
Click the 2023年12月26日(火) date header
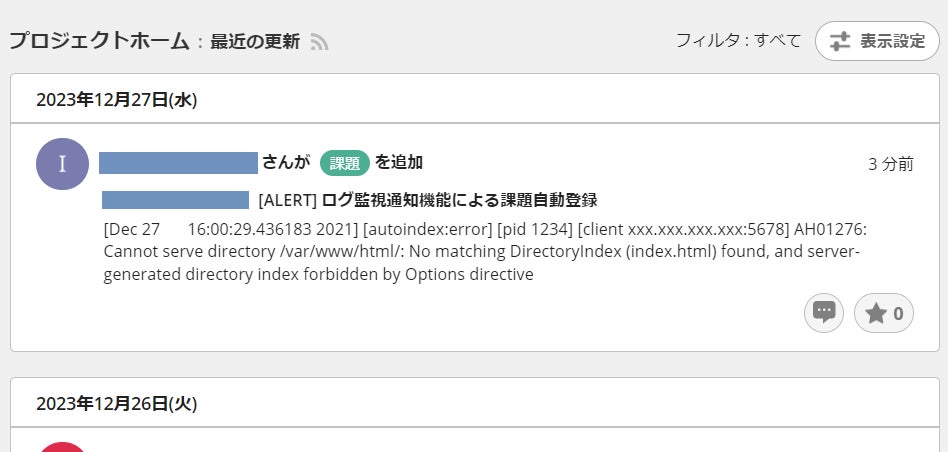coord(116,404)
